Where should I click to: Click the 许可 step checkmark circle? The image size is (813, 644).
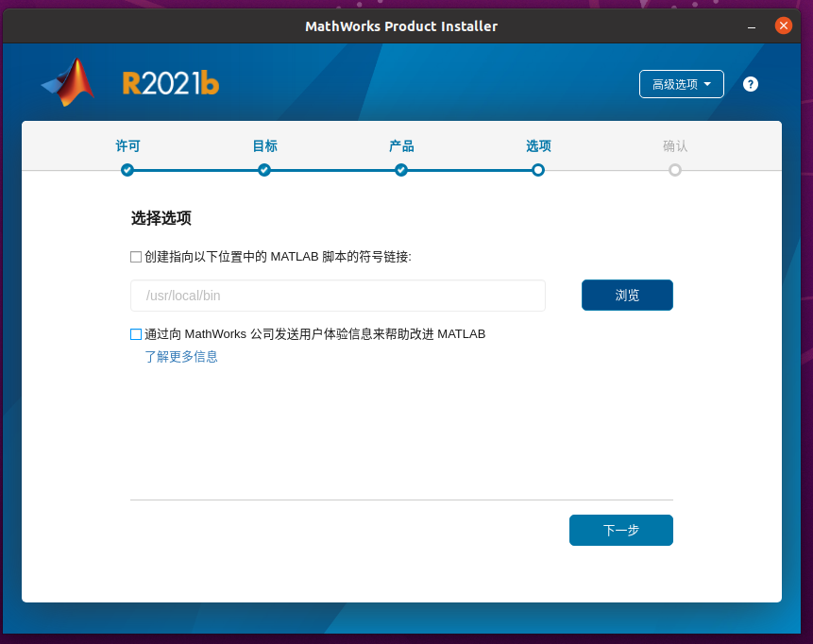[127, 170]
